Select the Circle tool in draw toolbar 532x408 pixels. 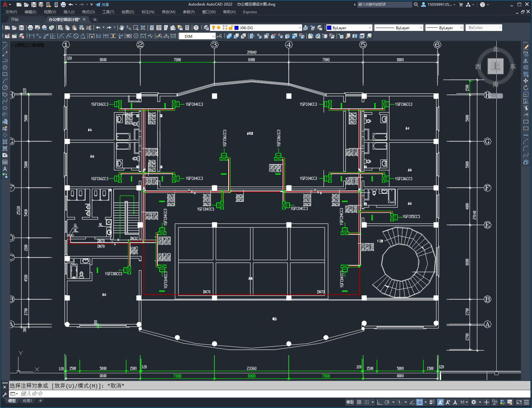[x=5, y=88]
